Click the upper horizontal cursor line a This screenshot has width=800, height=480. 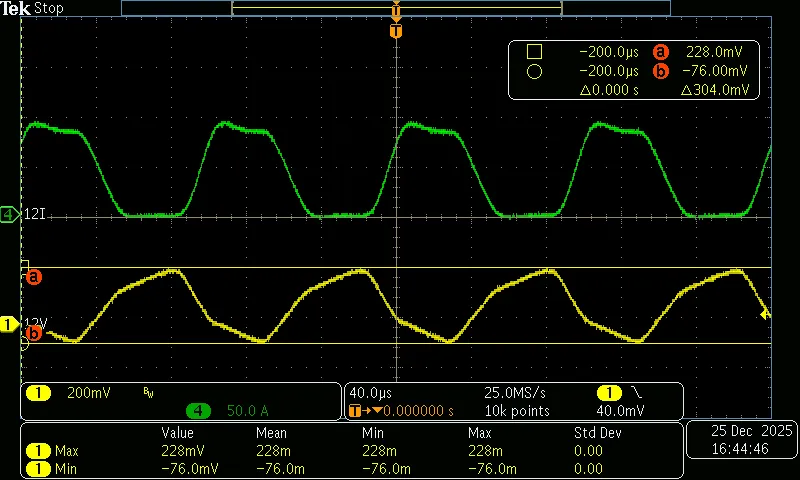[x=396, y=267]
